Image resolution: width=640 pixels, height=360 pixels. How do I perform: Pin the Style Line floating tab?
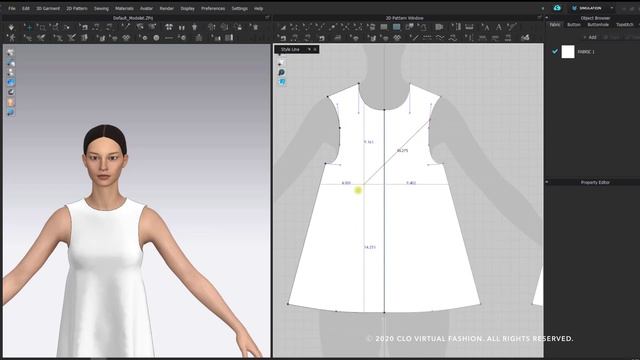click(x=309, y=49)
